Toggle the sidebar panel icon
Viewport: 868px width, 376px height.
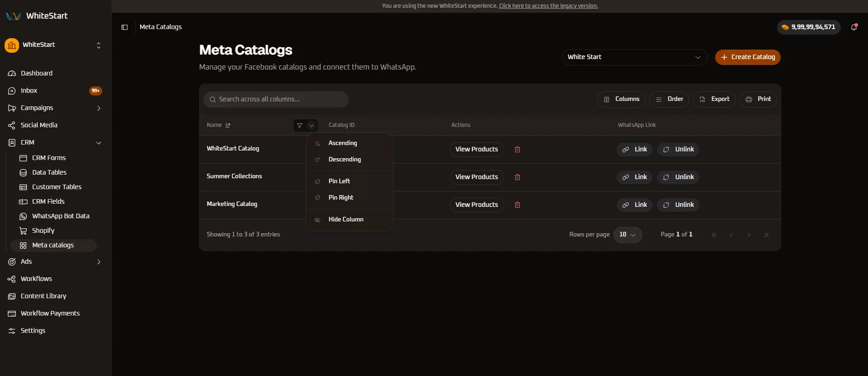click(x=125, y=27)
